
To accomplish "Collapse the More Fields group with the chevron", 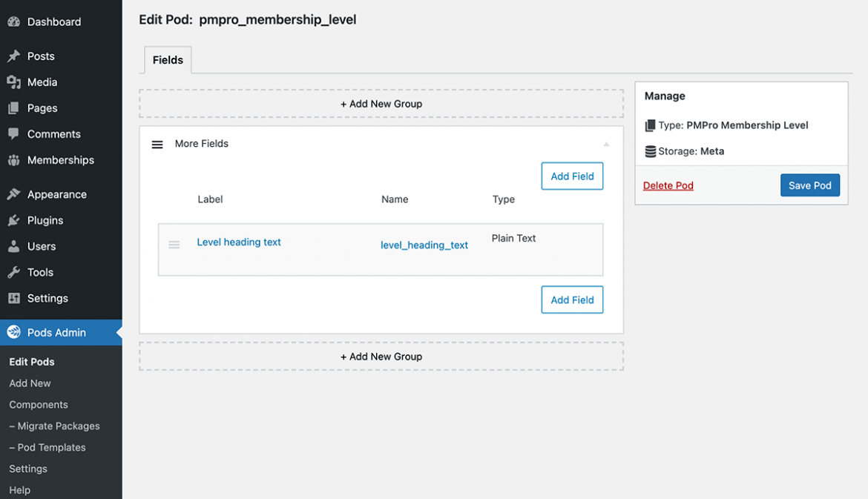I will 606,143.
